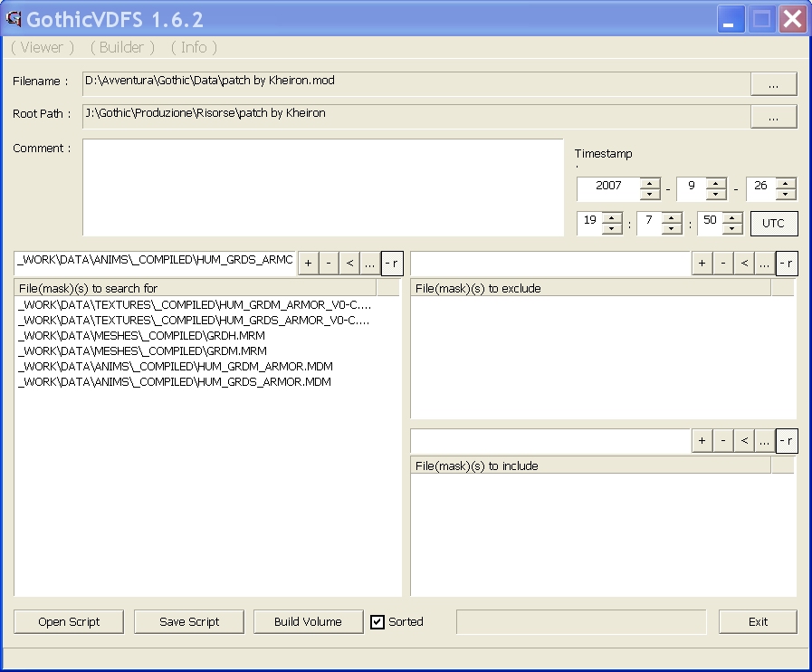Remove mask from include list with -
812x672 pixels.
pyautogui.click(x=723, y=441)
